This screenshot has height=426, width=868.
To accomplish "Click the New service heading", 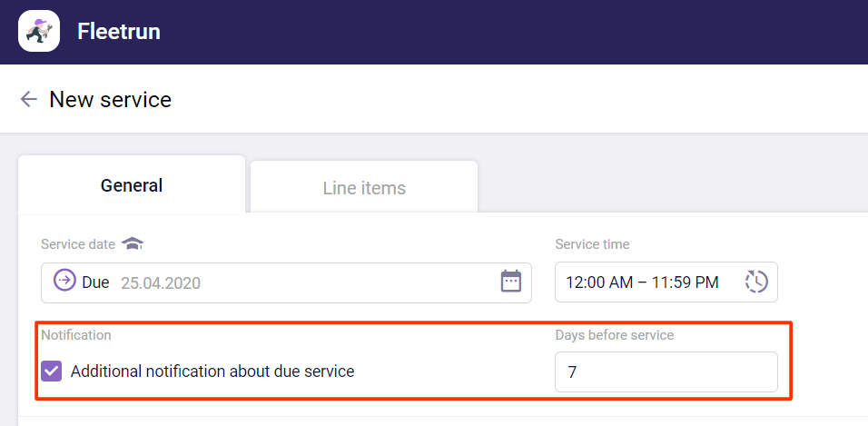I will (x=110, y=100).
